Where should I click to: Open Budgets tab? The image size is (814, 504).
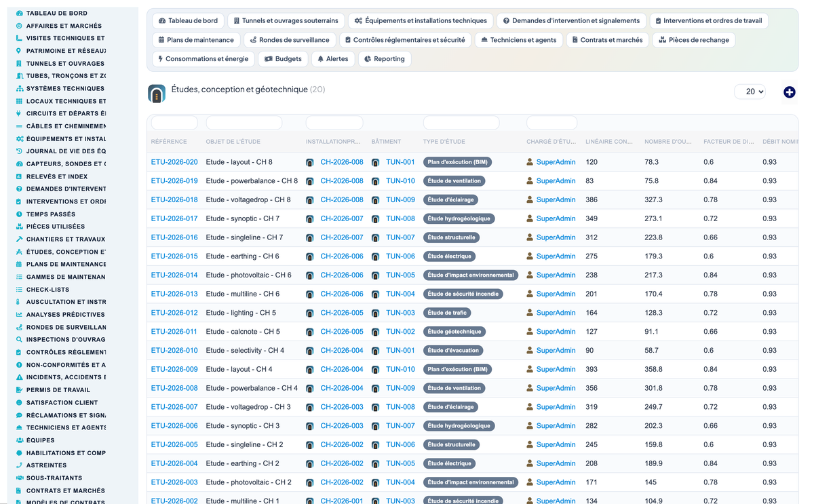click(x=284, y=59)
